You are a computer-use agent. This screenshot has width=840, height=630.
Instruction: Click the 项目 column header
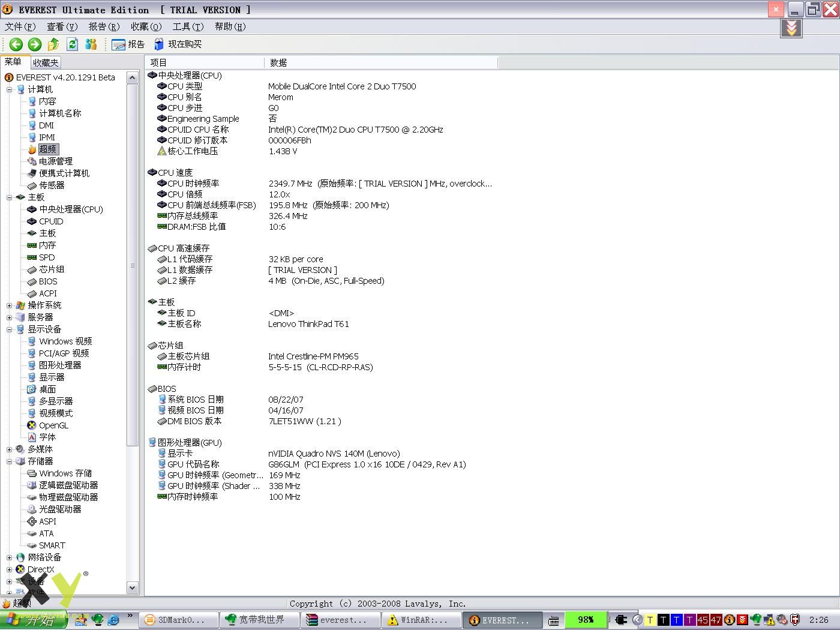[x=204, y=62]
